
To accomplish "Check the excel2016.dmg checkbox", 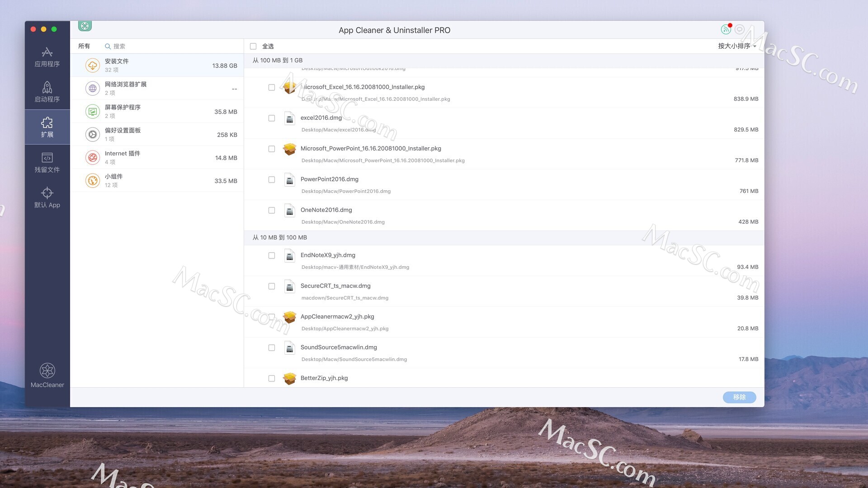I will coord(272,118).
